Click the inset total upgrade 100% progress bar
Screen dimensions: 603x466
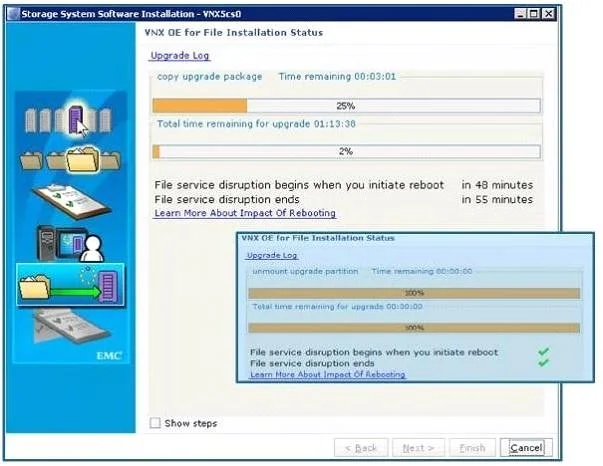(x=414, y=328)
